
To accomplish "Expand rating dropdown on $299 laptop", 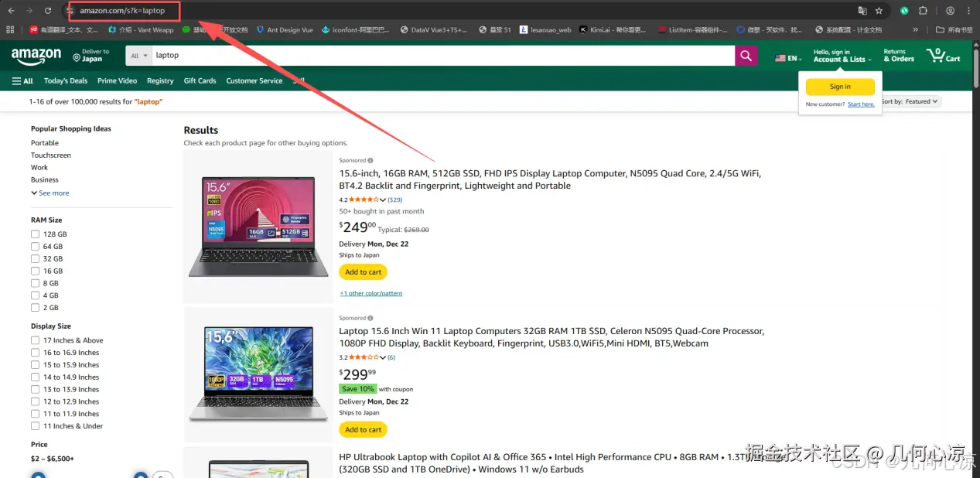I will 383,357.
